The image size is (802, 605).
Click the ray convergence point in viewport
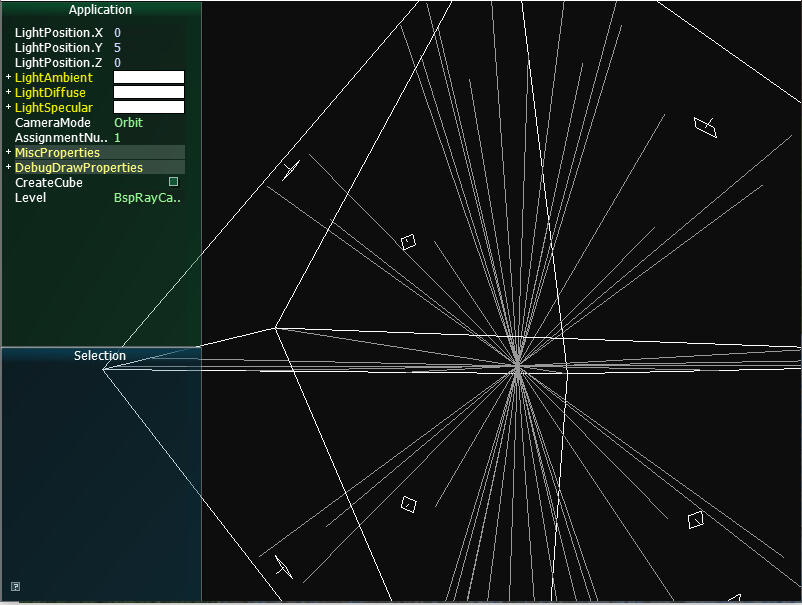517,369
